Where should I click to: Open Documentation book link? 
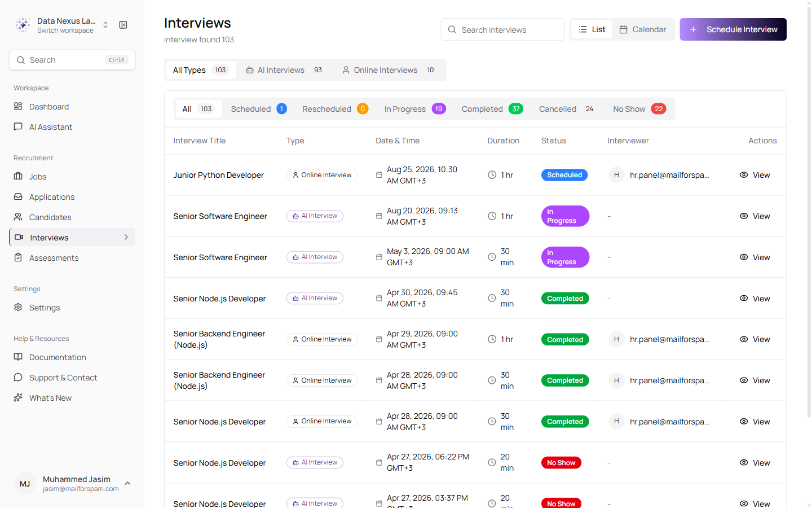(x=72, y=357)
